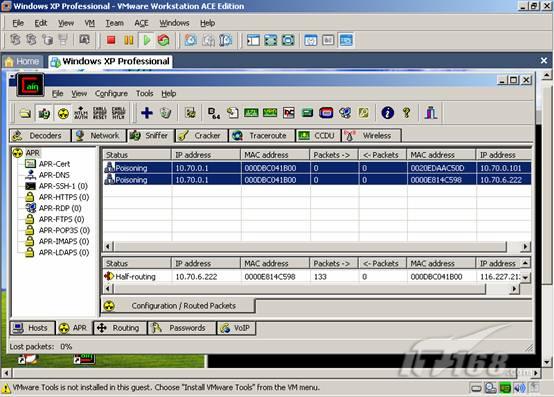Click lower list's first MAC address header
554x397 pixels.
275,263
